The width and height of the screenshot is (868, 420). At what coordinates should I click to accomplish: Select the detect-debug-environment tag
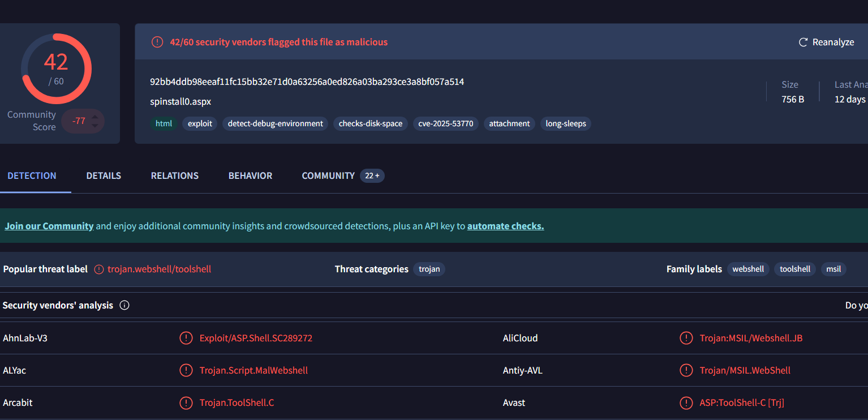point(276,123)
